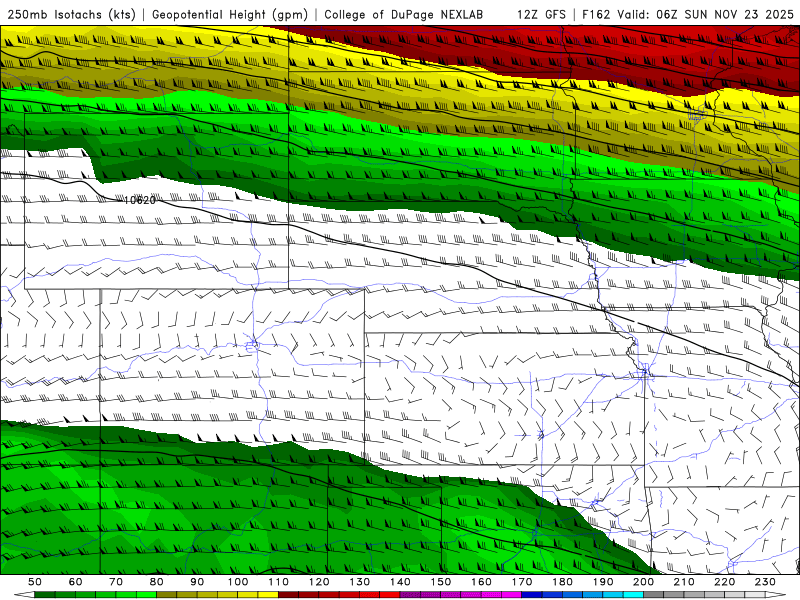Click the '210' colorbar label
Viewport: 800px width, 600px height.
coord(684,582)
